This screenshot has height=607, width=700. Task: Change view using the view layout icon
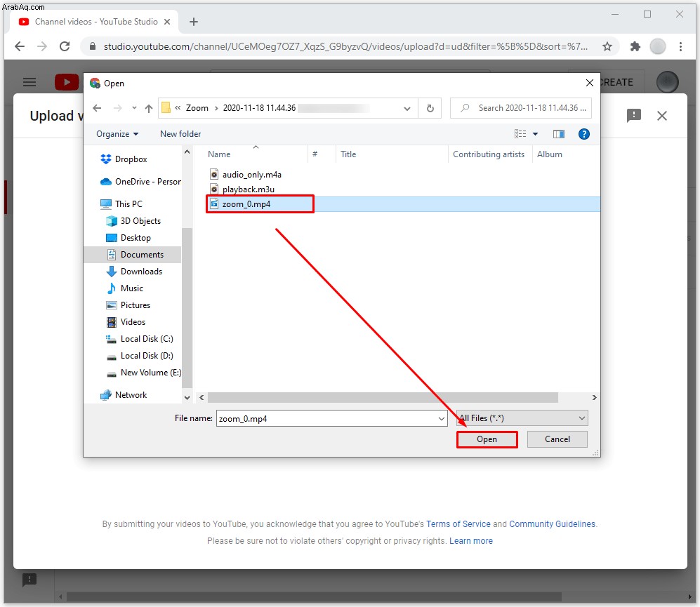pyautogui.click(x=520, y=134)
